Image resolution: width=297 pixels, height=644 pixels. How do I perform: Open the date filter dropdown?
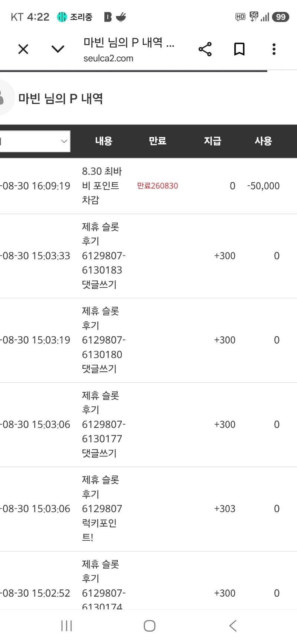coord(35,141)
